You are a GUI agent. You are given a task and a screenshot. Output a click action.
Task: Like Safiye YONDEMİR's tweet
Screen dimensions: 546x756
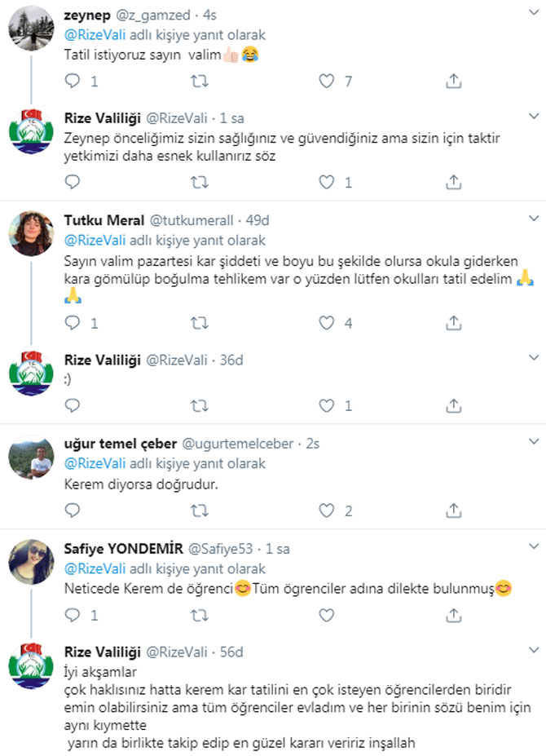(326, 615)
